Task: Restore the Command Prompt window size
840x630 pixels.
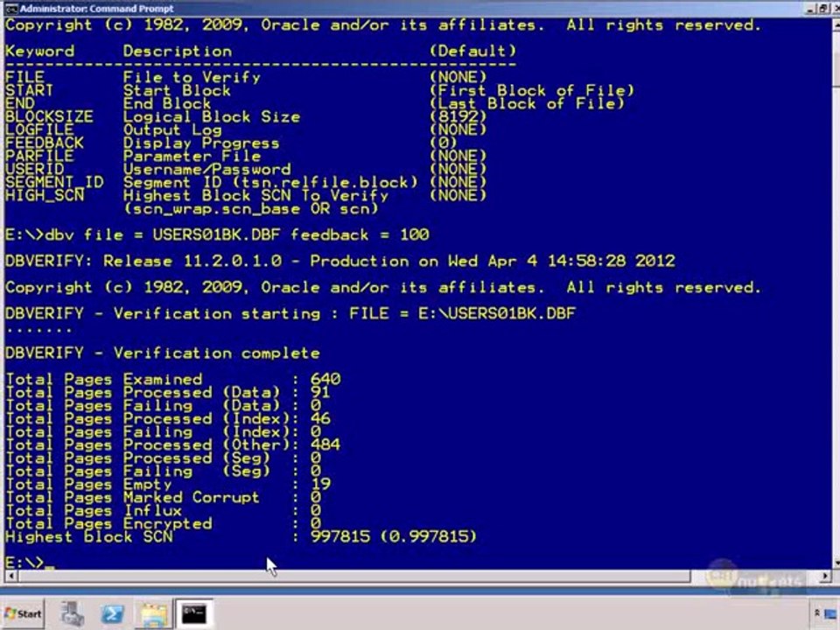Action: click(824, 8)
